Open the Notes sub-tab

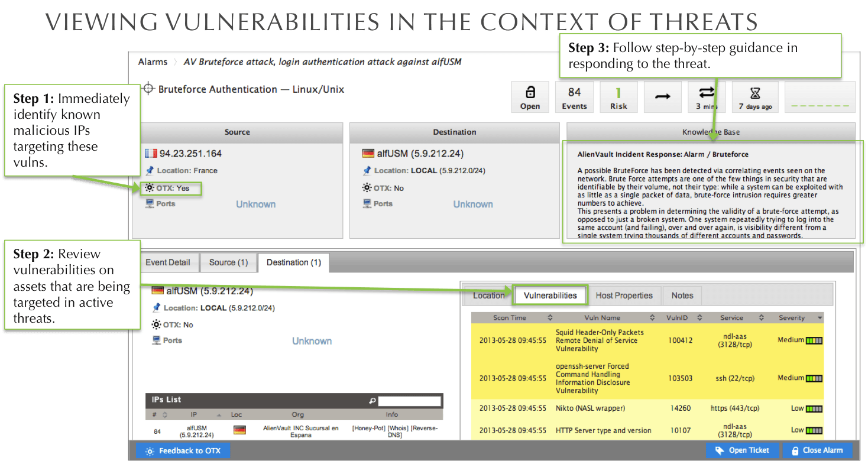coord(682,296)
